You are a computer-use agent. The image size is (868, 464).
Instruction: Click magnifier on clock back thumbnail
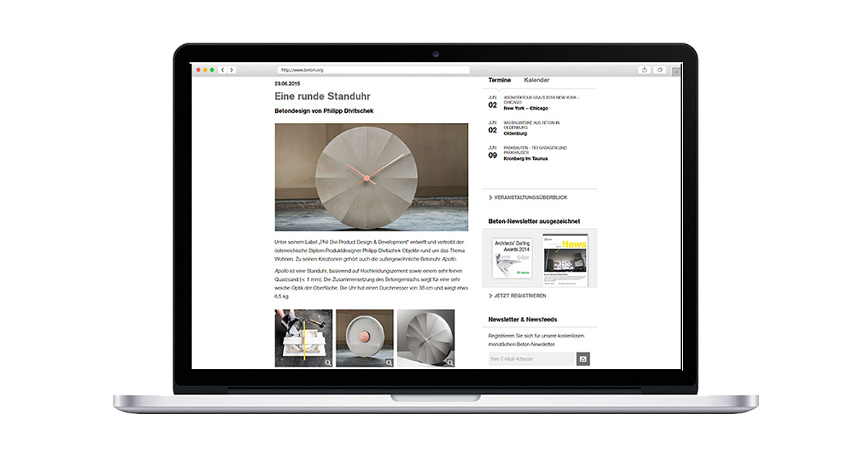389,363
